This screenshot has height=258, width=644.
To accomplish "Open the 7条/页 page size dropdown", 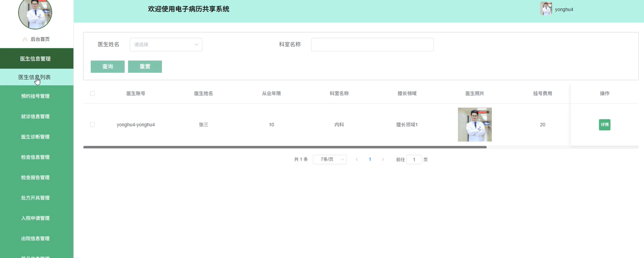I will click(x=330, y=159).
